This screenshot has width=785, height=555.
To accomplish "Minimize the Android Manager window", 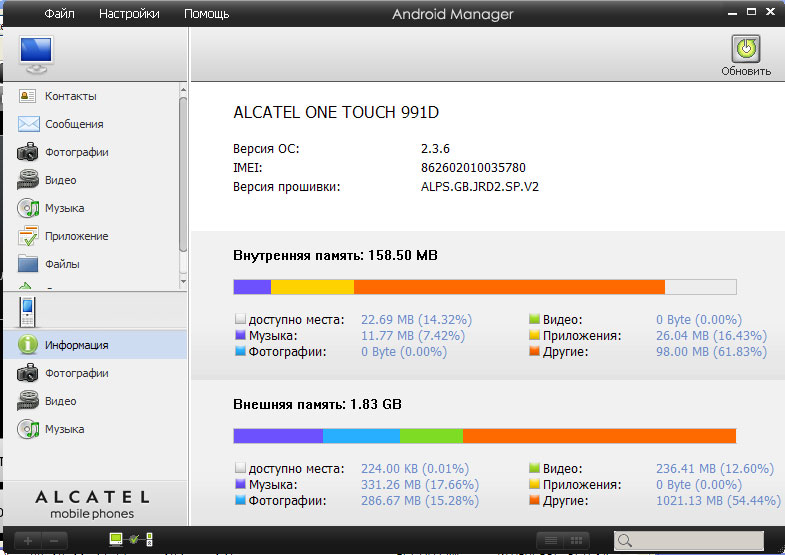I will tap(732, 13).
